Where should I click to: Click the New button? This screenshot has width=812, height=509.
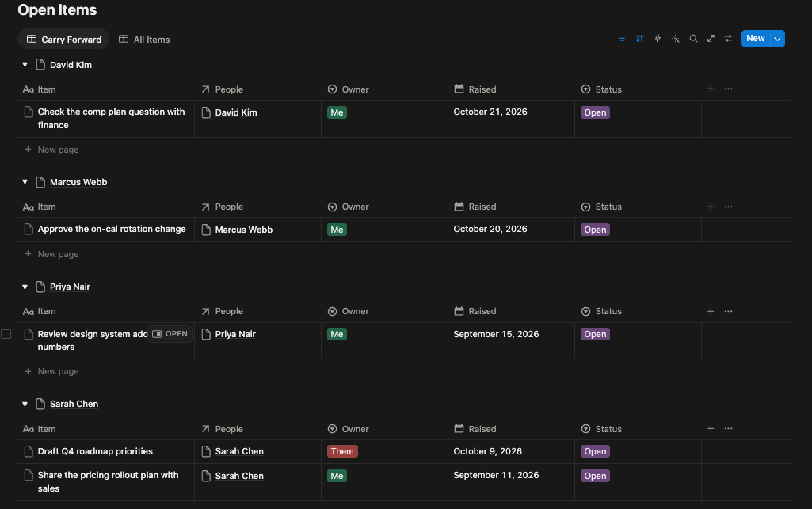[756, 39]
